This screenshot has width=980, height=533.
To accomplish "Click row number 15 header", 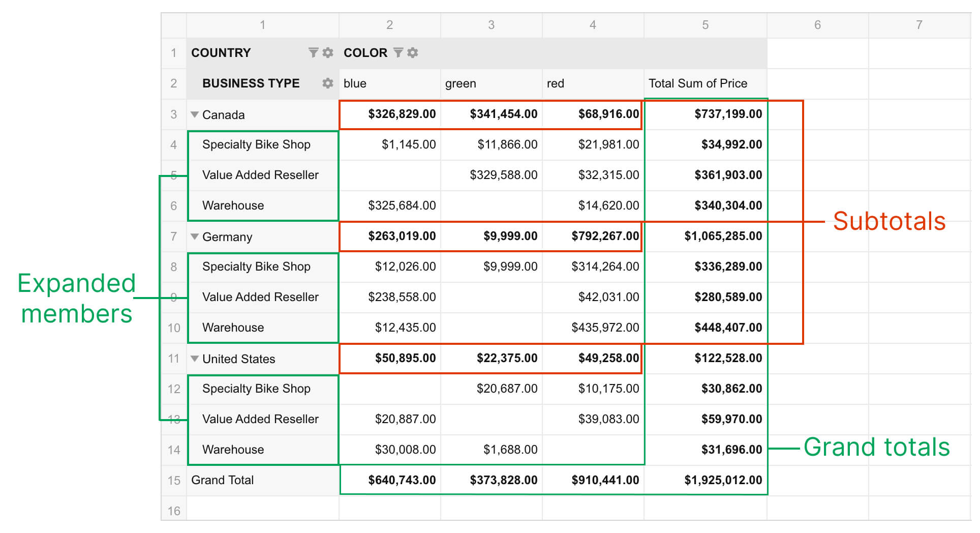I will click(174, 480).
